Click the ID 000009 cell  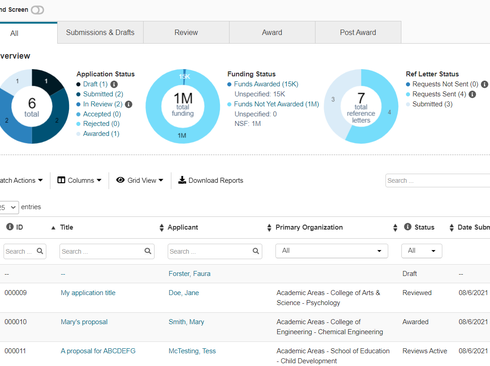pyautogui.click(x=16, y=293)
